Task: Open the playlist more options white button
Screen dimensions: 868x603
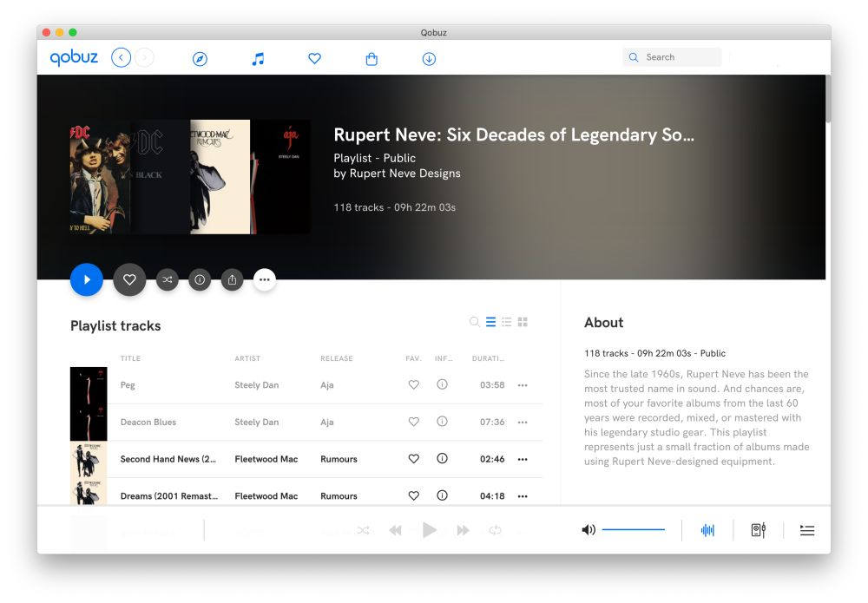Action: click(x=265, y=280)
